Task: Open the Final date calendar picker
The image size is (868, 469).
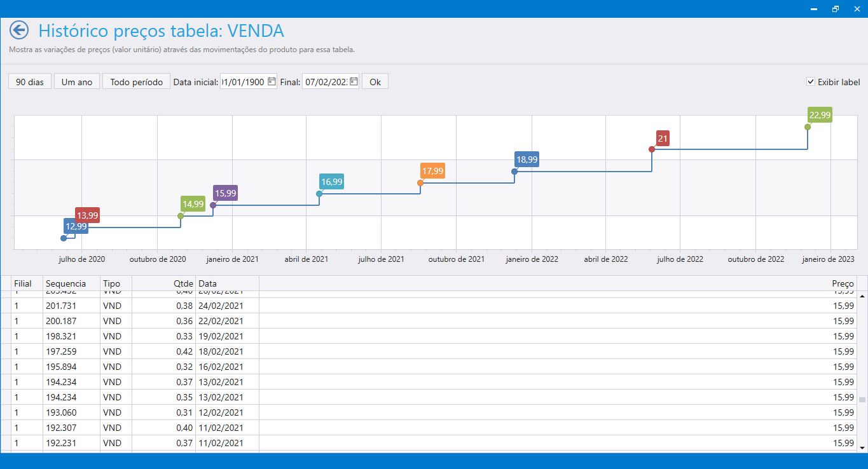Action: pyautogui.click(x=354, y=81)
